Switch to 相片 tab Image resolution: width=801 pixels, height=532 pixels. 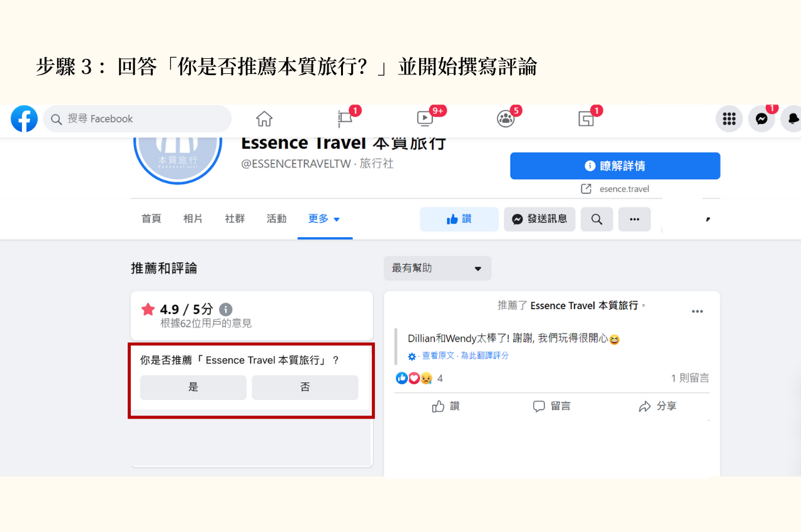193,219
